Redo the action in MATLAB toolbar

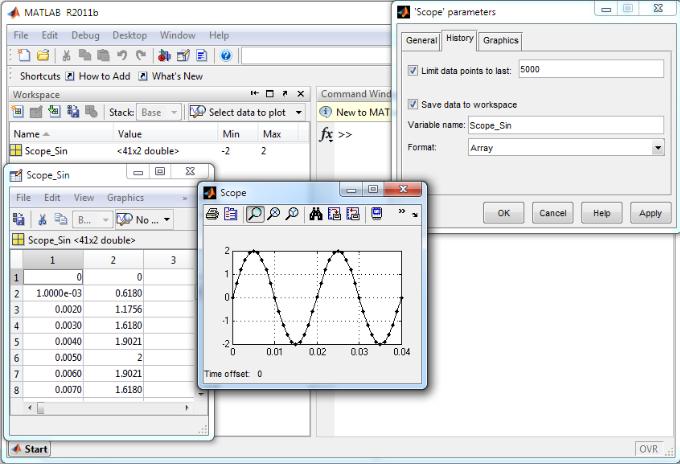141,55
